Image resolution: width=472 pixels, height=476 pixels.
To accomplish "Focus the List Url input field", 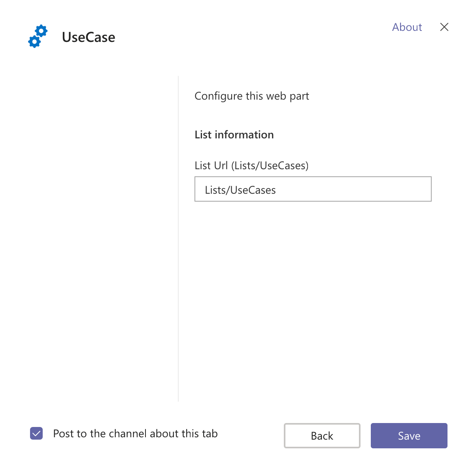I will 313,189.
